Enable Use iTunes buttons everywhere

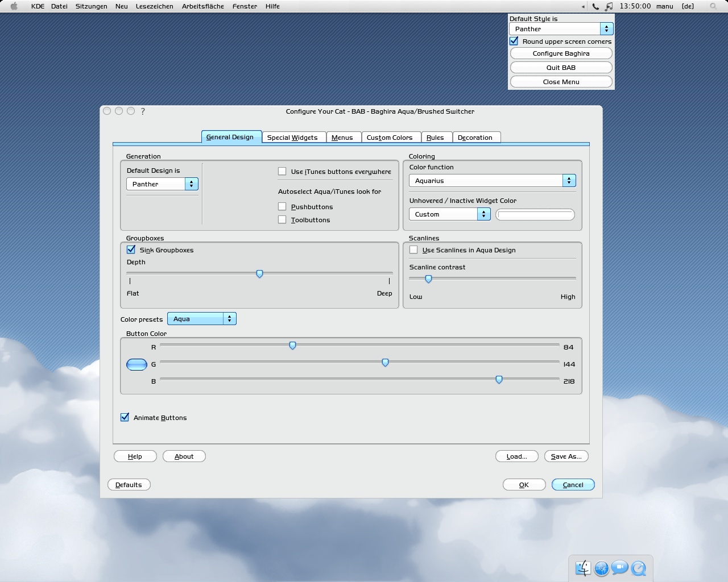tap(282, 171)
